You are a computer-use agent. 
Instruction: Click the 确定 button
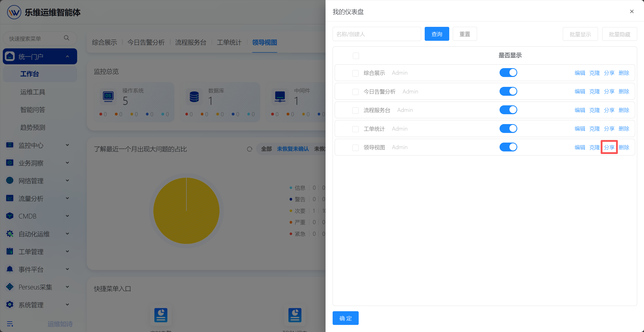(x=346, y=318)
